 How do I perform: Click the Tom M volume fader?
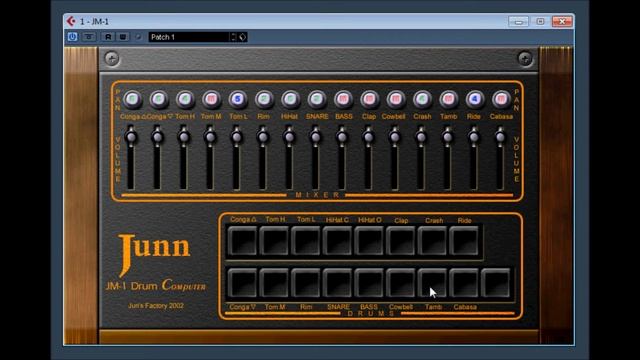(x=210, y=137)
